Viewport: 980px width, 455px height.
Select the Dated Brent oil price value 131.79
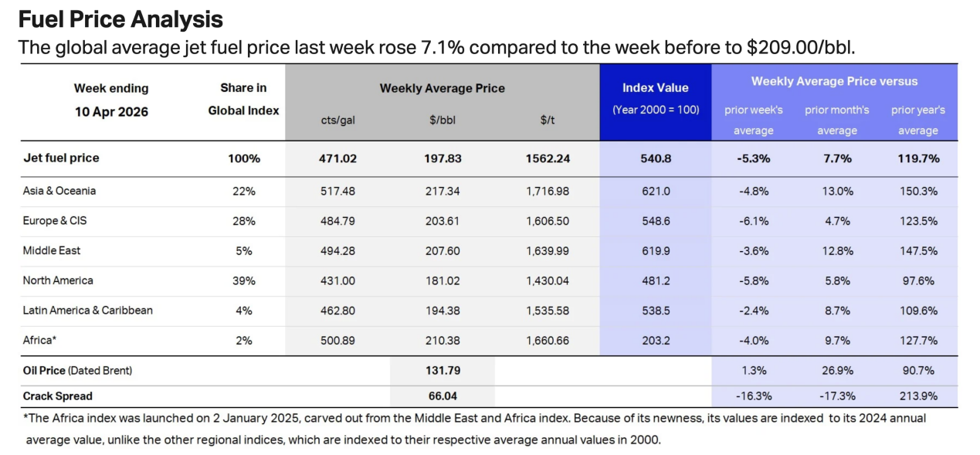click(443, 371)
